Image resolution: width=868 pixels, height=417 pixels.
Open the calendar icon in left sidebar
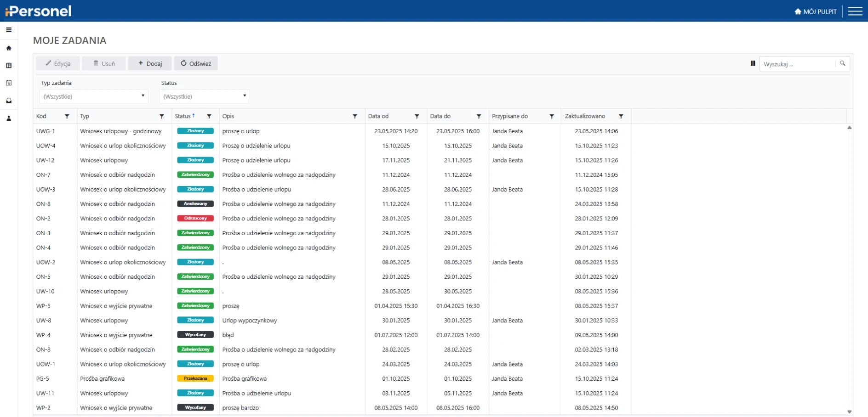pyautogui.click(x=9, y=83)
